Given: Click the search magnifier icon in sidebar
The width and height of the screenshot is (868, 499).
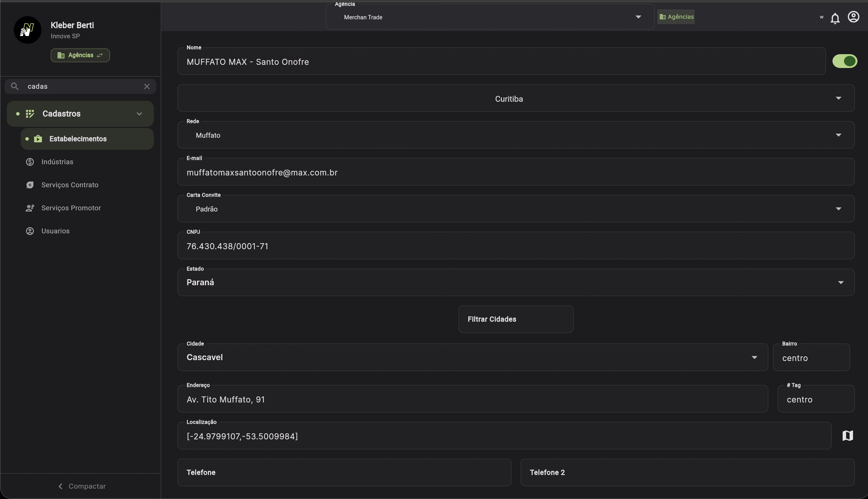Looking at the screenshot, I should coord(15,86).
